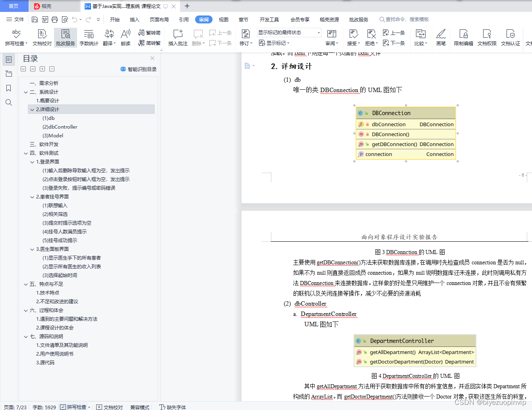Collapse the 四、软件测试 outline node
The height and width of the screenshot is (410, 532).
point(26,153)
